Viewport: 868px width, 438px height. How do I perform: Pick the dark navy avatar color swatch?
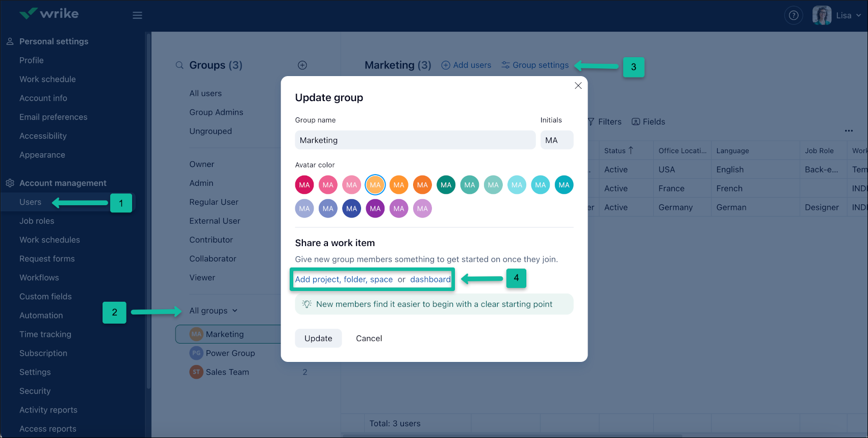(352, 208)
